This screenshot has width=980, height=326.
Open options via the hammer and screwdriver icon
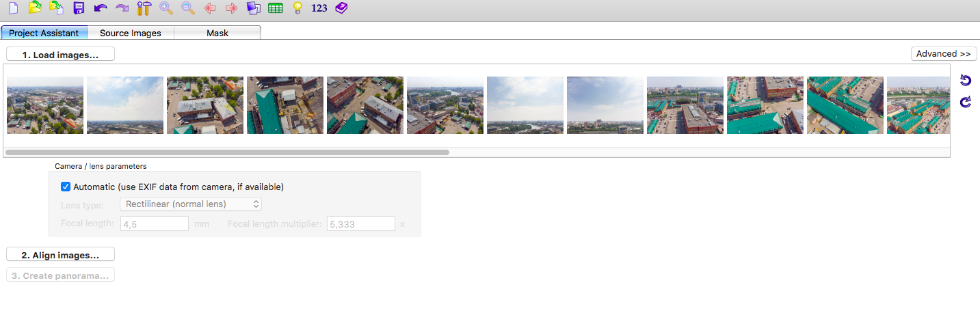[x=144, y=8]
